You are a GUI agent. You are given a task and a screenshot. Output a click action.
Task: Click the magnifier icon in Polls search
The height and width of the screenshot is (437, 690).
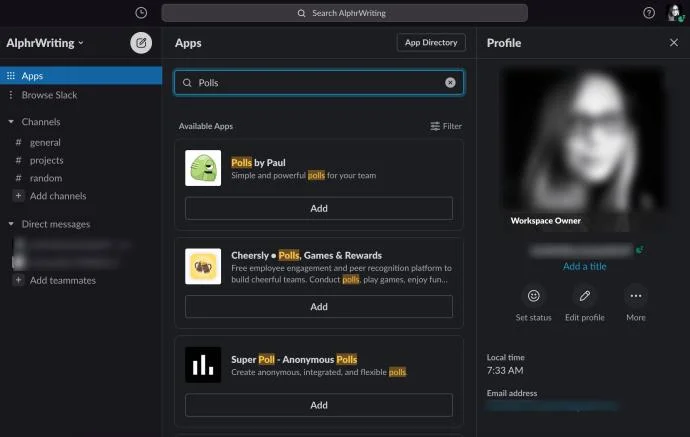[x=187, y=83]
